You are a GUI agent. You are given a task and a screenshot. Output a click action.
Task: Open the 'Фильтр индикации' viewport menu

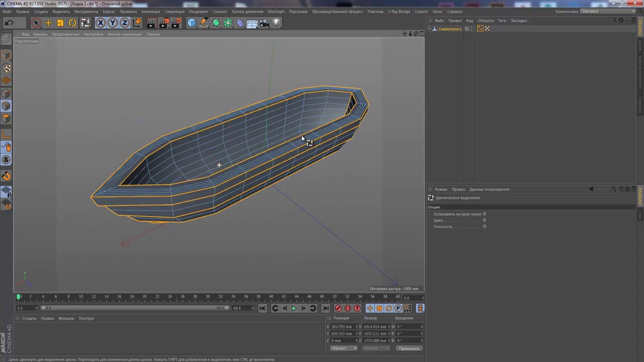point(124,34)
